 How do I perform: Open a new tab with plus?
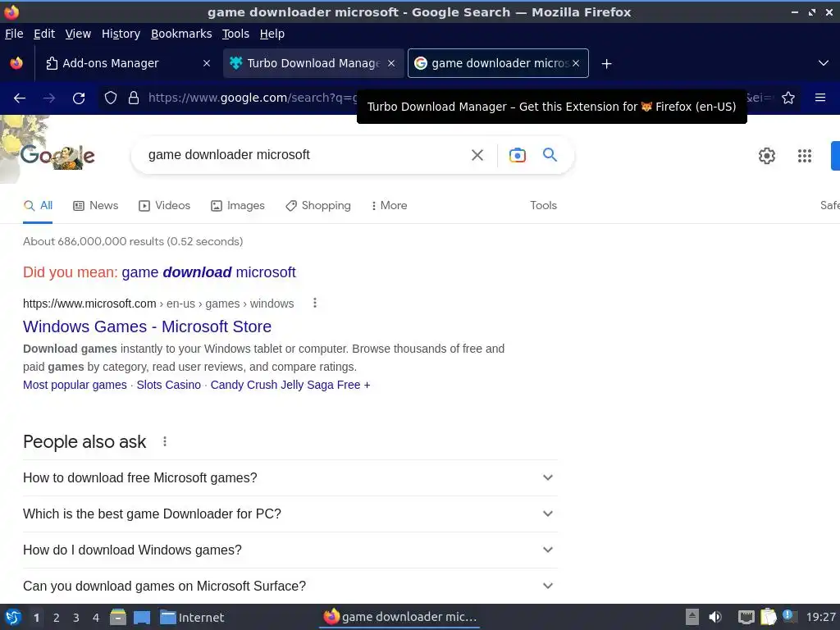point(606,64)
